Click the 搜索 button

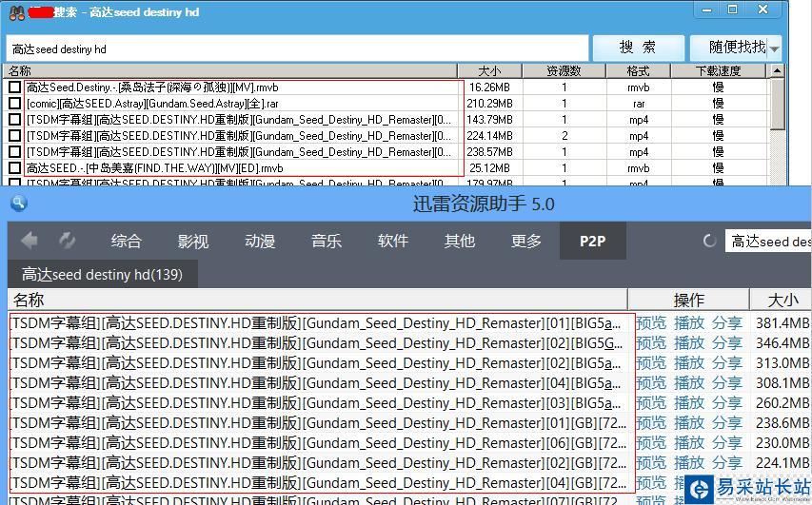(x=638, y=49)
